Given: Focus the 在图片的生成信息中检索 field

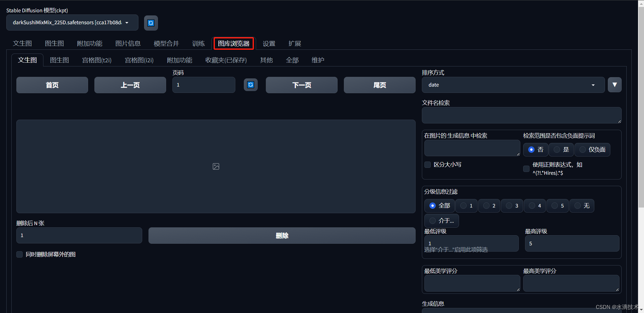Looking at the screenshot, I should click(472, 148).
